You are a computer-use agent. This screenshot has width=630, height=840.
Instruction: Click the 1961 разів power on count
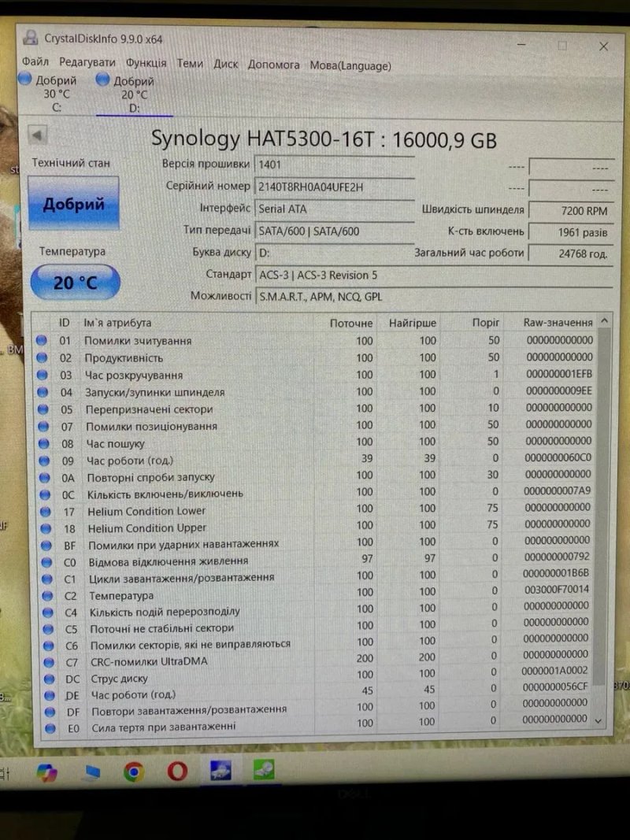pyautogui.click(x=571, y=232)
